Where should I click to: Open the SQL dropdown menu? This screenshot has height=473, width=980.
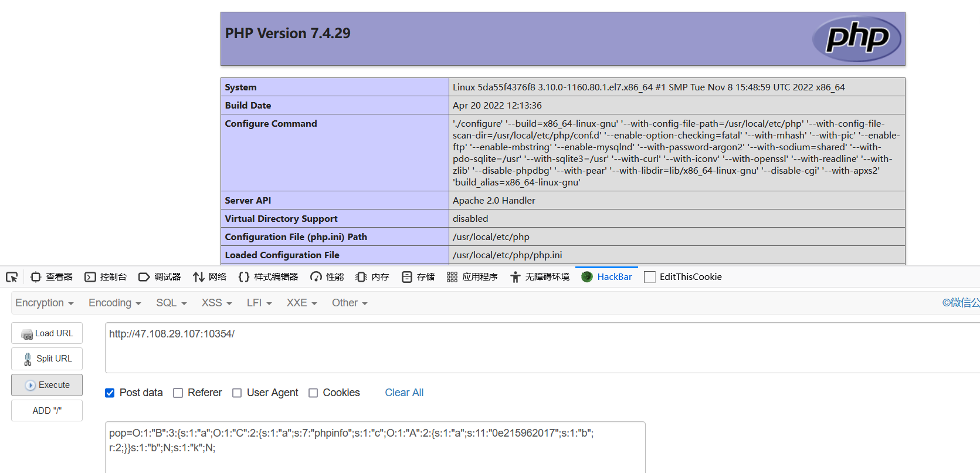(x=171, y=303)
